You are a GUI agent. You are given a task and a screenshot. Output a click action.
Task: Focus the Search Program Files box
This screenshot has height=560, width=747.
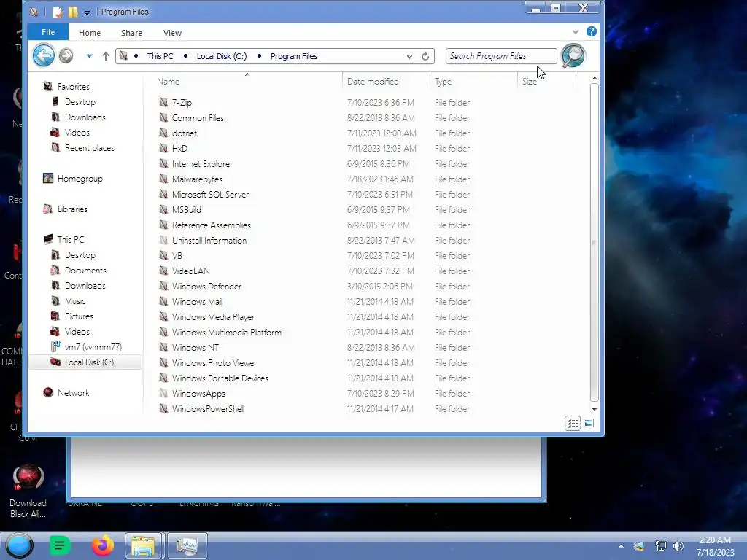click(501, 55)
